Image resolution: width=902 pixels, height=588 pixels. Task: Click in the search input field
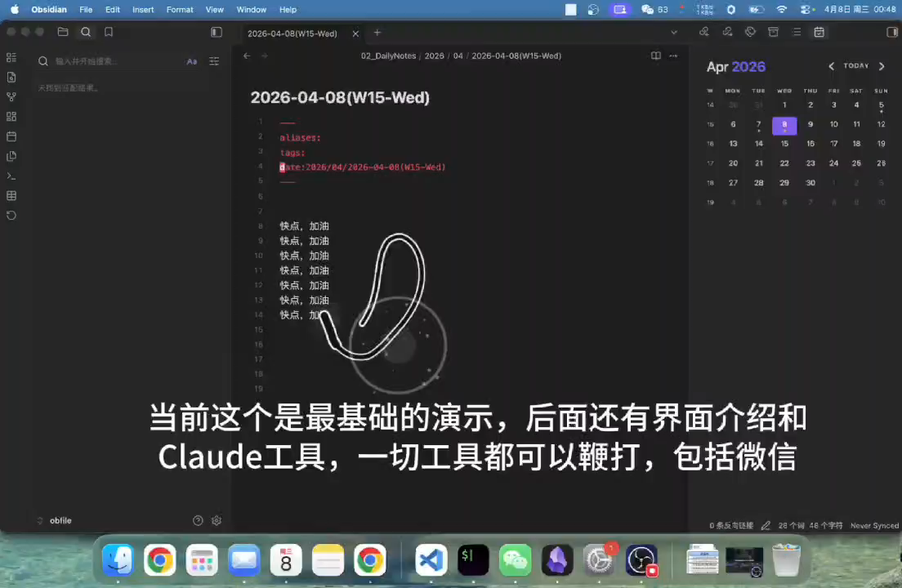point(114,61)
